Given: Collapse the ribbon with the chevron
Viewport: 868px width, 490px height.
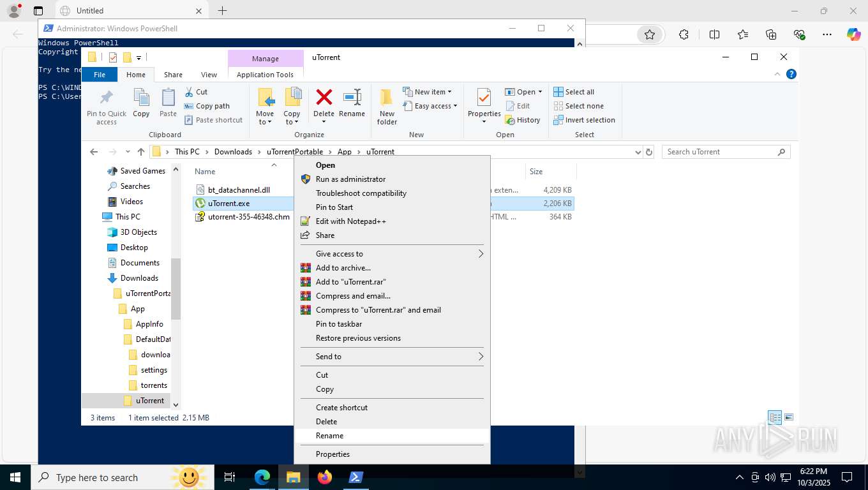Looking at the screenshot, I should [777, 74].
